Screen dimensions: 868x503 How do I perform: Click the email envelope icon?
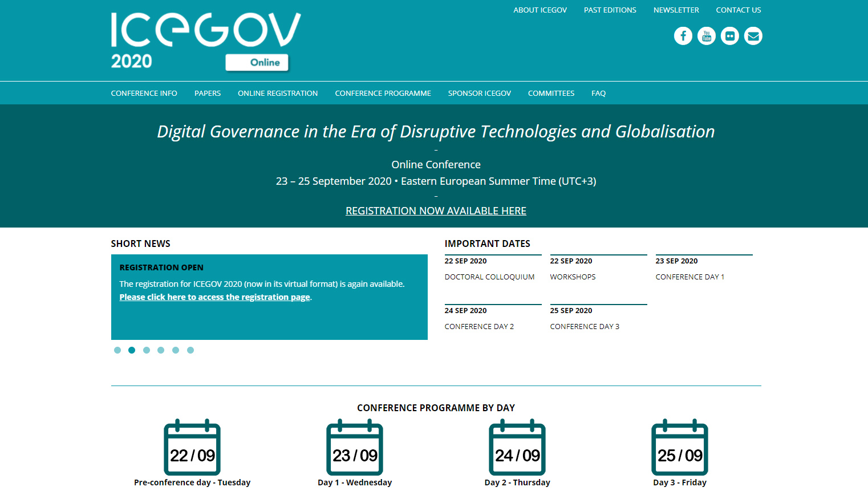(x=753, y=36)
